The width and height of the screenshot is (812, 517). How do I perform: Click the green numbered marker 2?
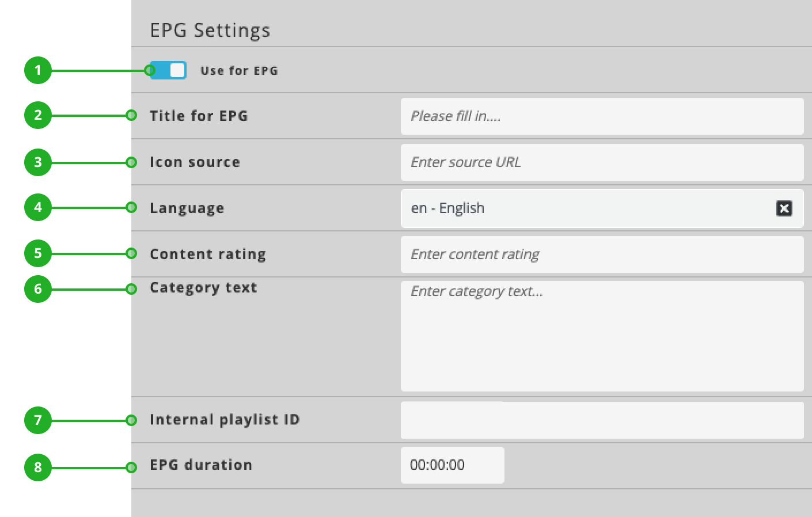tap(38, 115)
